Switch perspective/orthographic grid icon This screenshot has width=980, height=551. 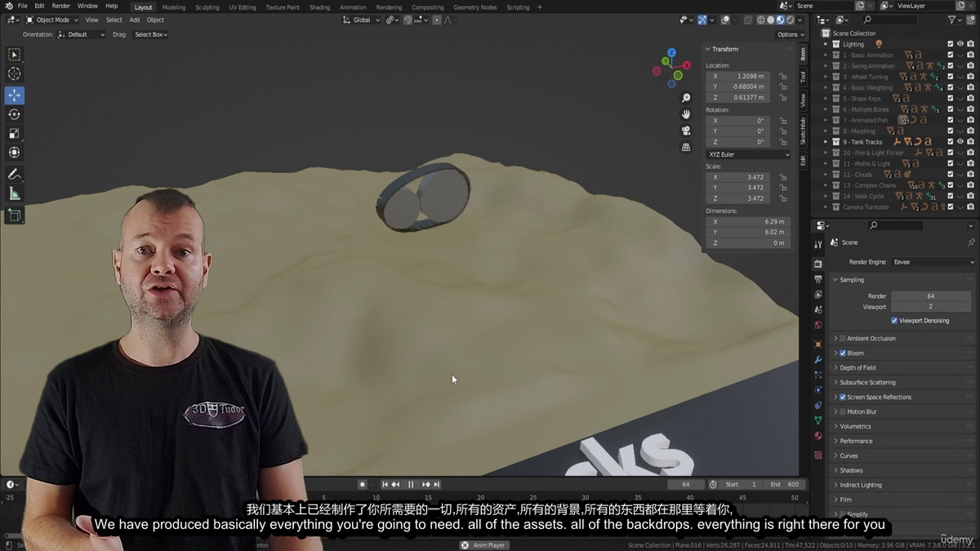click(x=686, y=147)
